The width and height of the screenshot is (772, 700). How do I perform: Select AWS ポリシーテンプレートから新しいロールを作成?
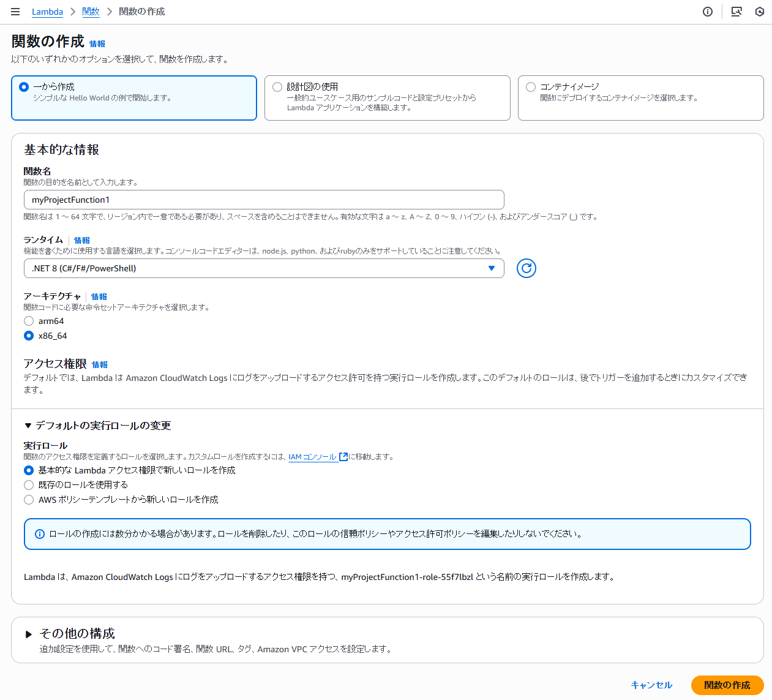[29, 500]
